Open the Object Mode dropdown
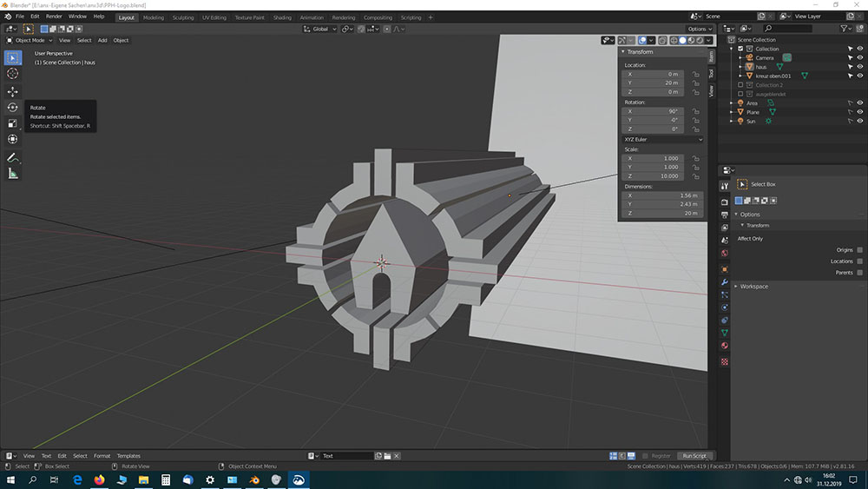 tap(31, 40)
